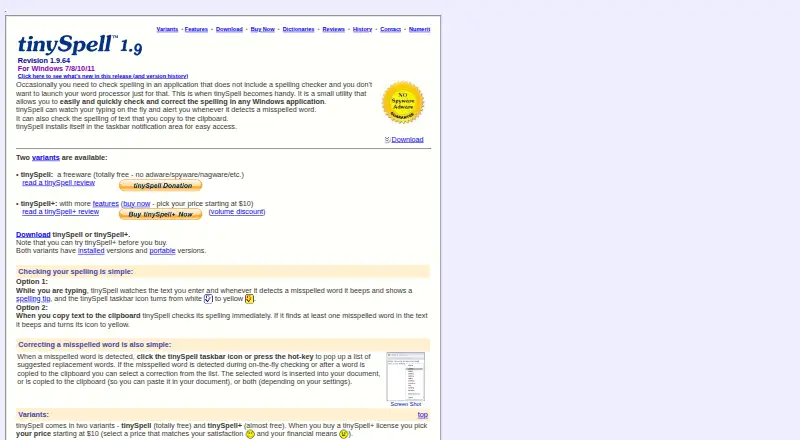The width and height of the screenshot is (800, 440).
Task: Open the Numeris nav link
Action: point(419,29)
